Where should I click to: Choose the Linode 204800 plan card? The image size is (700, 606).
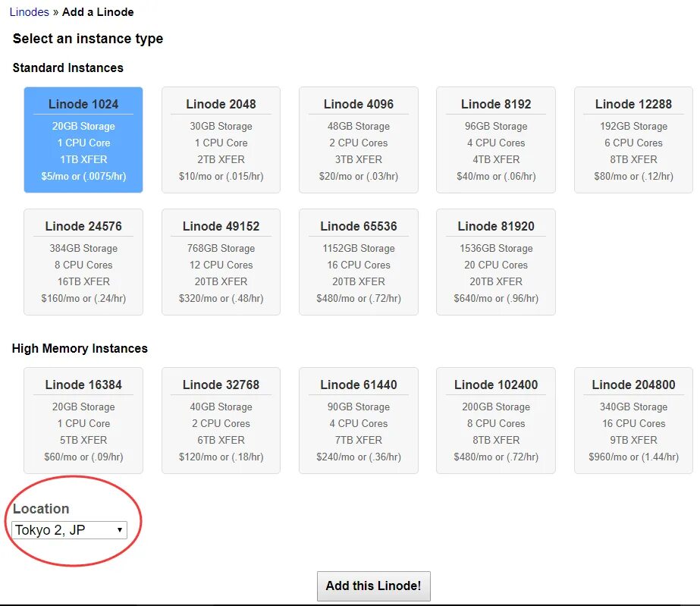(633, 420)
